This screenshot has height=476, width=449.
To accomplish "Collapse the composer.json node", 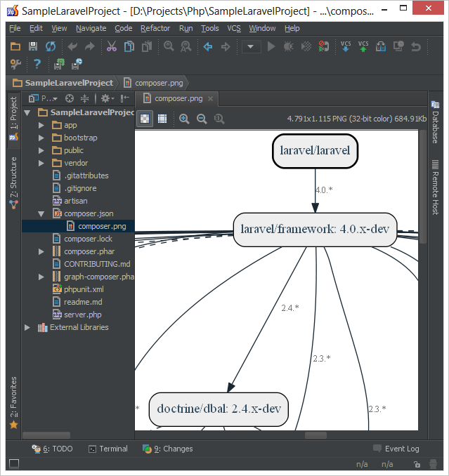I will (41, 213).
